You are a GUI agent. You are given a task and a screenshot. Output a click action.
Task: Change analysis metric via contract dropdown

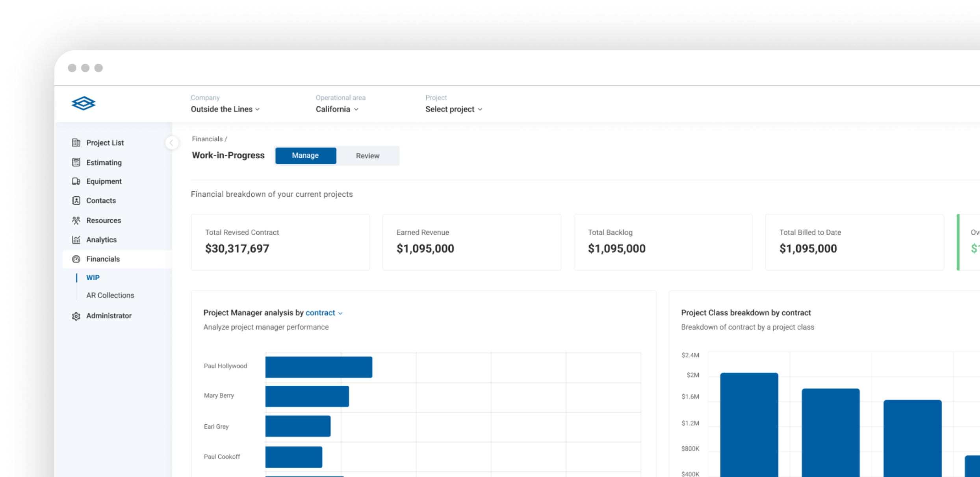(324, 313)
